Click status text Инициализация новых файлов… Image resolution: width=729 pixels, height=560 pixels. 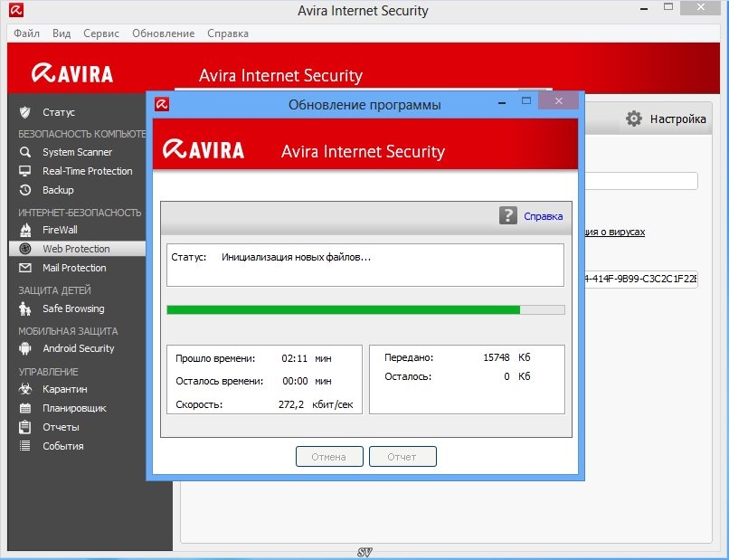296,257
